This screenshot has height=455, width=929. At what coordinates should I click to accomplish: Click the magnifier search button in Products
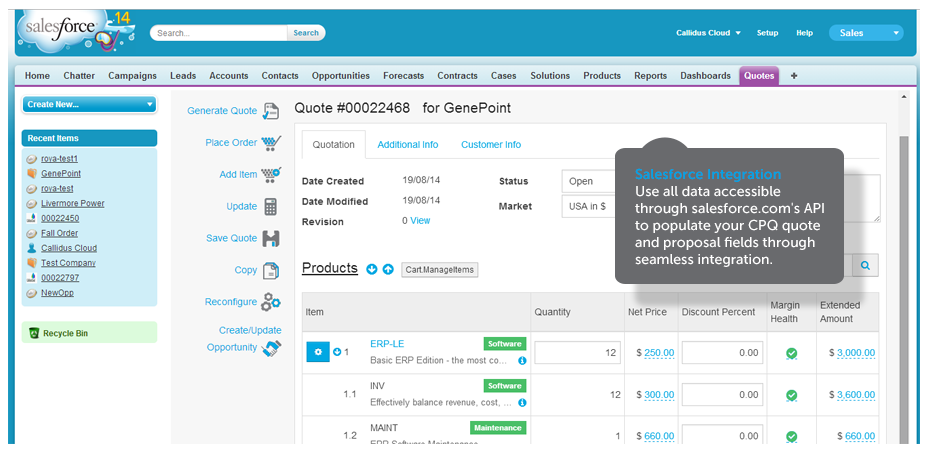coord(866,266)
